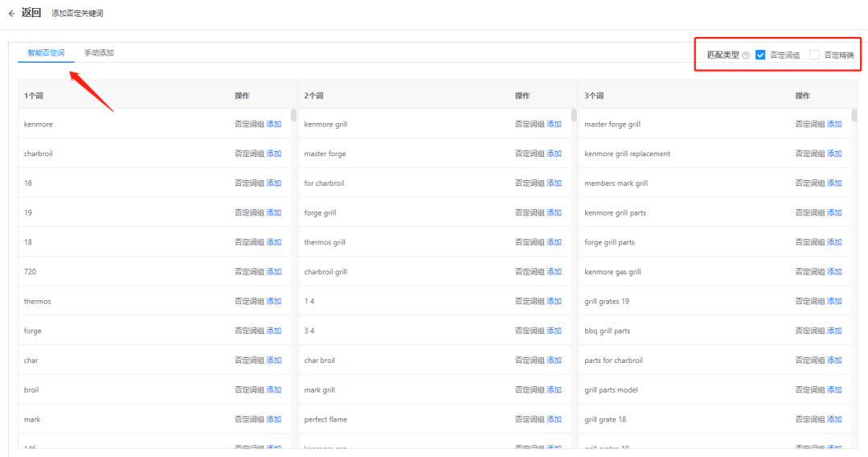Screen dimensions: 868x457
Task: Add 'thermos grill' phrase
Action: point(554,242)
